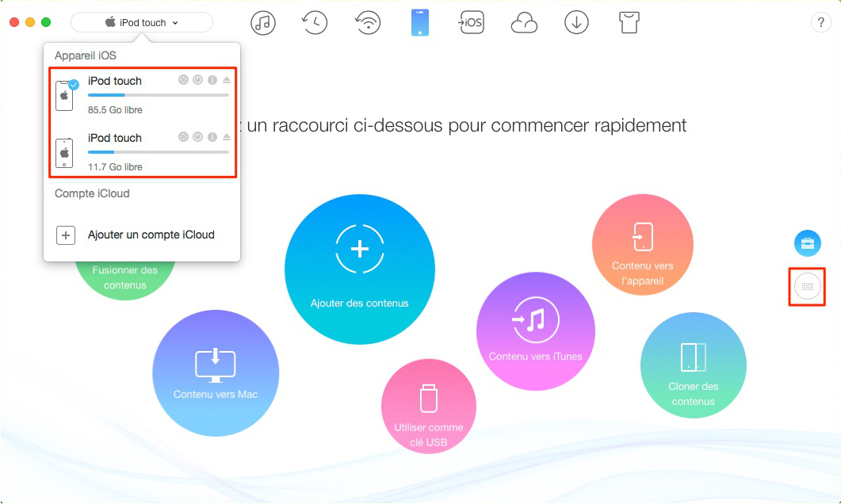Open the media downloader arrow icon
Image resolution: width=841 pixels, height=504 pixels.
point(576,23)
